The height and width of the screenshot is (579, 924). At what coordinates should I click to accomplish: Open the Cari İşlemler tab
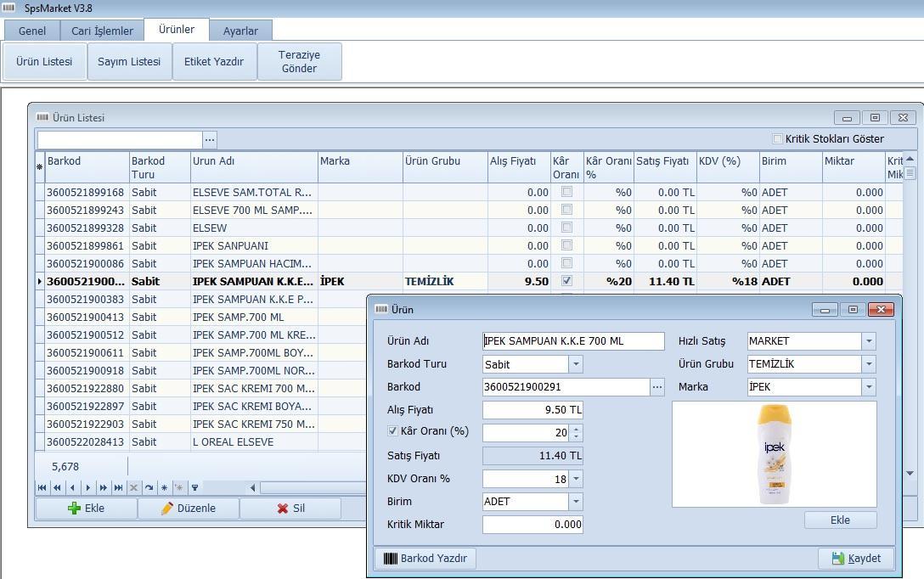click(102, 31)
